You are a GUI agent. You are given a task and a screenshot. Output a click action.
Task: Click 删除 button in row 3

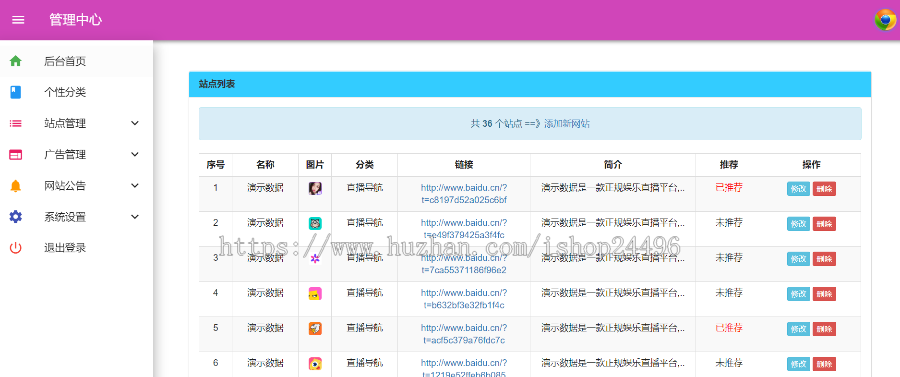824,259
